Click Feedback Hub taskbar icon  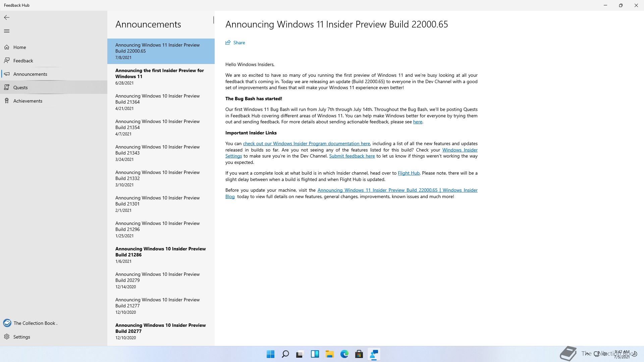coord(374,354)
